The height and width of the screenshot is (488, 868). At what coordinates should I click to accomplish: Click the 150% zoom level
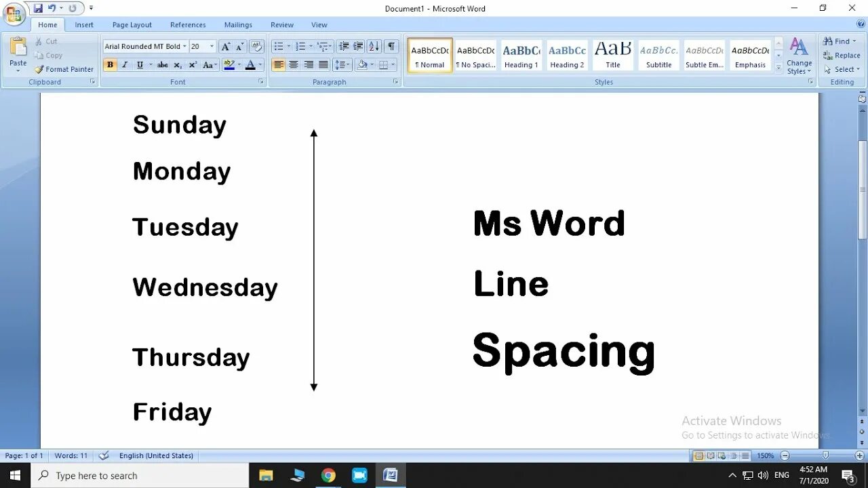click(x=765, y=456)
